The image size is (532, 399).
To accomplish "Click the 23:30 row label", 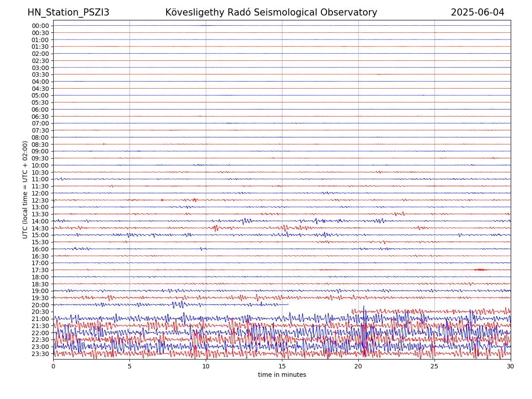I will pos(40,354).
